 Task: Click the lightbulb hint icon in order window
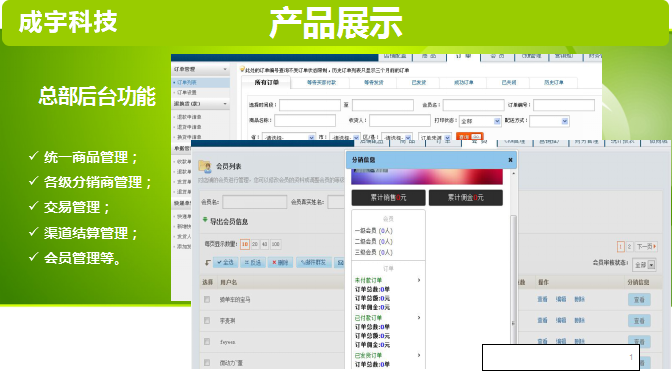tap(242, 69)
